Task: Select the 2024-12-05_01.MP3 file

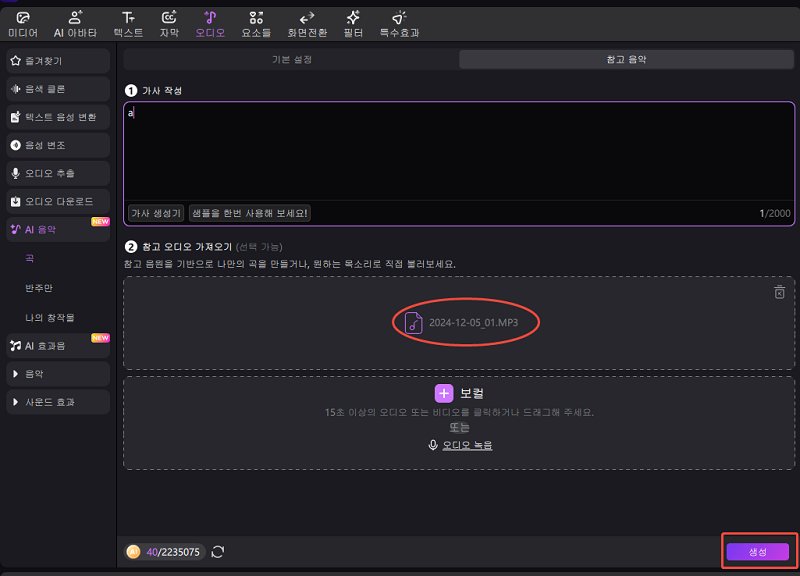Action: pos(473,322)
